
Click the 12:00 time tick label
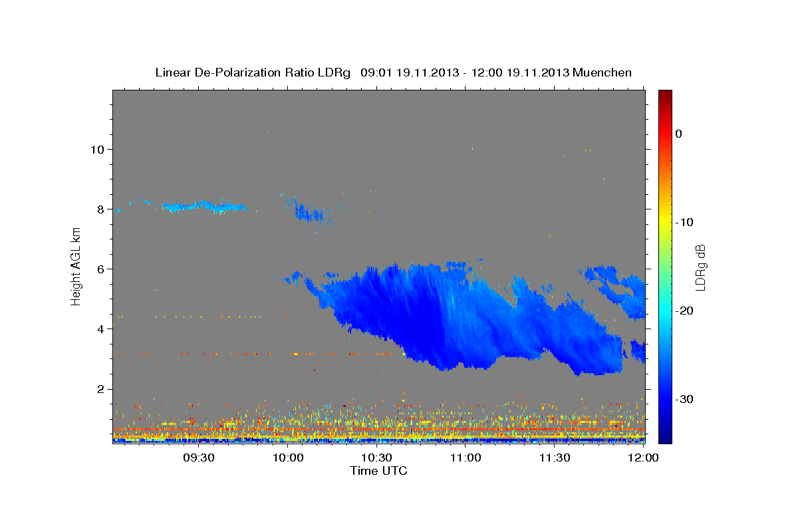643,458
